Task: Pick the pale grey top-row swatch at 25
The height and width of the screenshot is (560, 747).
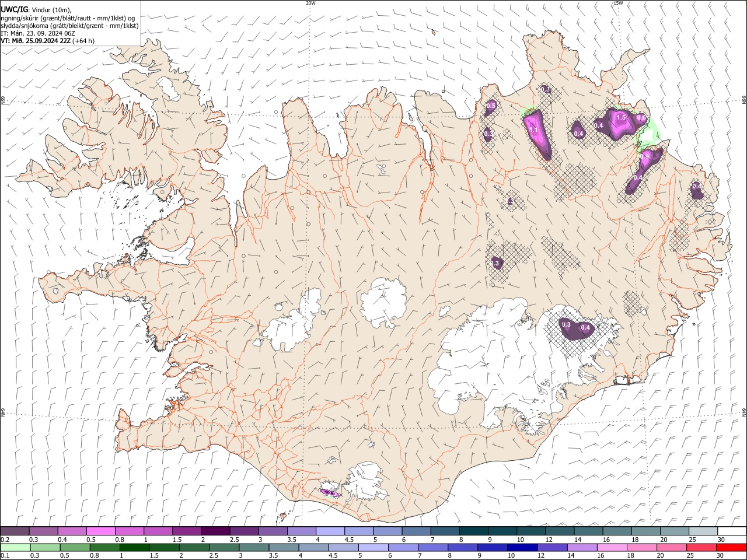Action: point(703,531)
